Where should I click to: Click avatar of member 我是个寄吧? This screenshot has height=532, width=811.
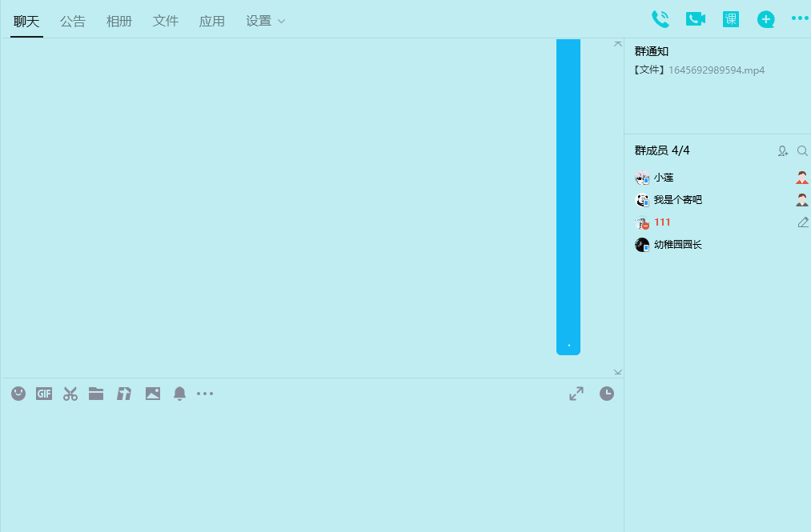click(642, 200)
